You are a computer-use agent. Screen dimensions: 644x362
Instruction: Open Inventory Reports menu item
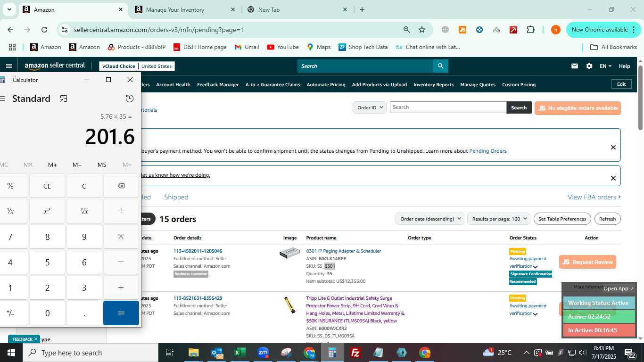(x=433, y=85)
